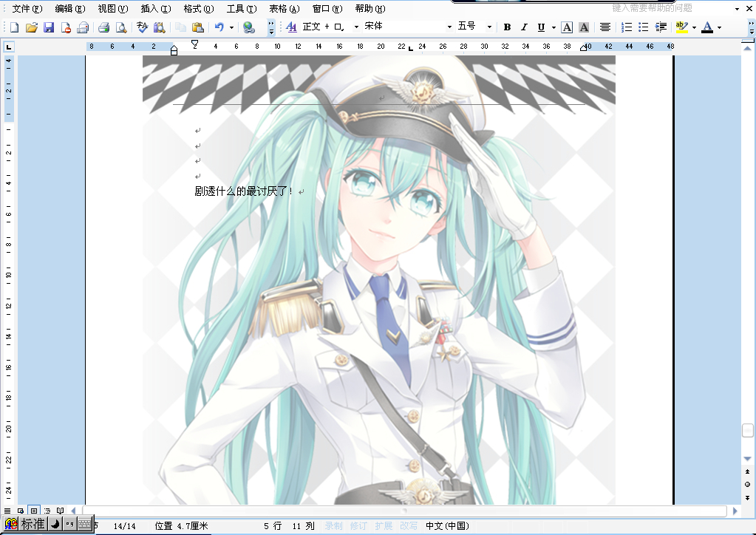756x535 pixels.
Task: Click the select browse object button
Action: [747, 485]
